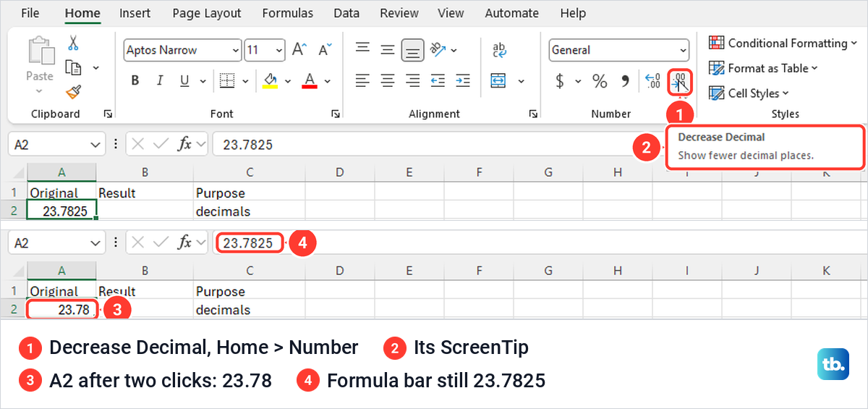Viewport: 868px width, 409px height.
Task: Switch to the View tab
Action: (x=451, y=13)
